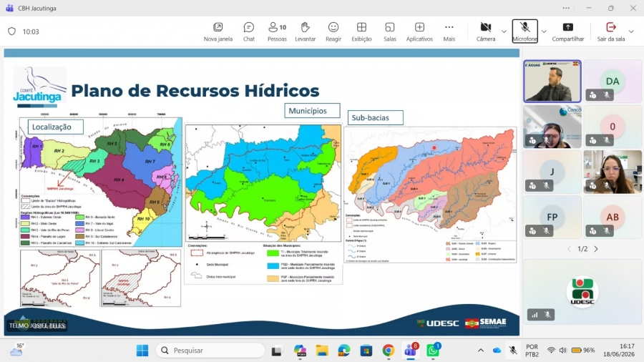Viewport: 644px width, 362px height.
Task: Click Plano de Recursos Hídricos title
Action: pos(195,91)
